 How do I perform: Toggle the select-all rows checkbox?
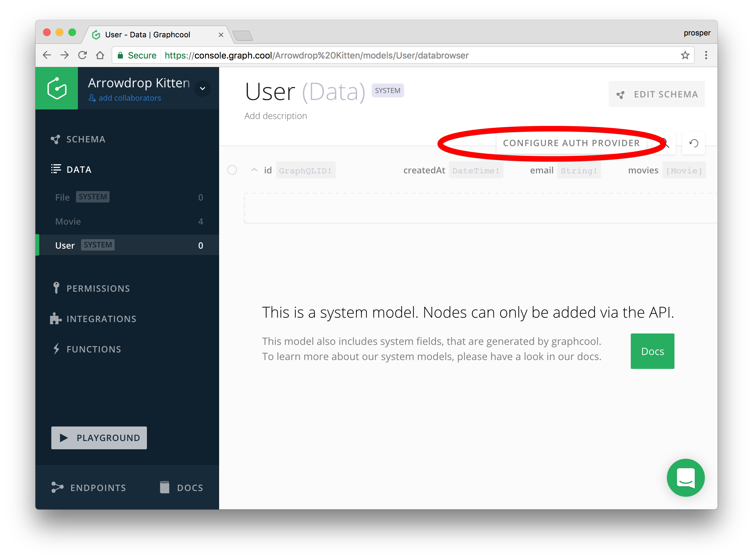(232, 170)
